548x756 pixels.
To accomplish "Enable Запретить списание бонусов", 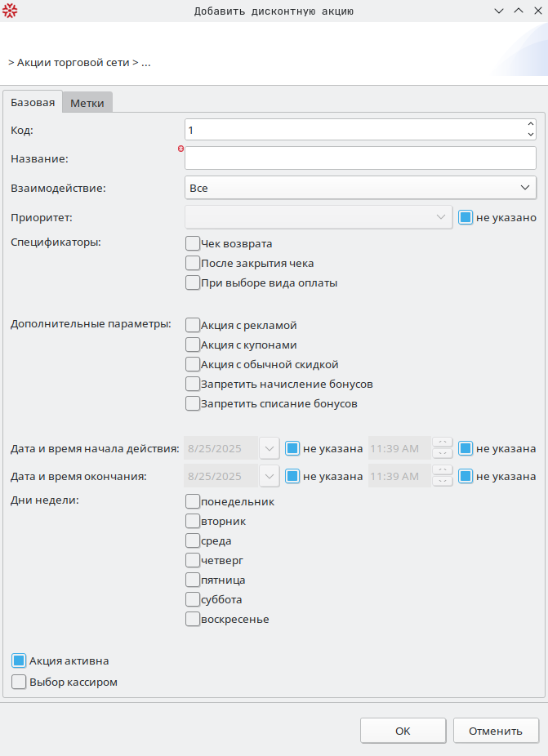I will coord(193,403).
